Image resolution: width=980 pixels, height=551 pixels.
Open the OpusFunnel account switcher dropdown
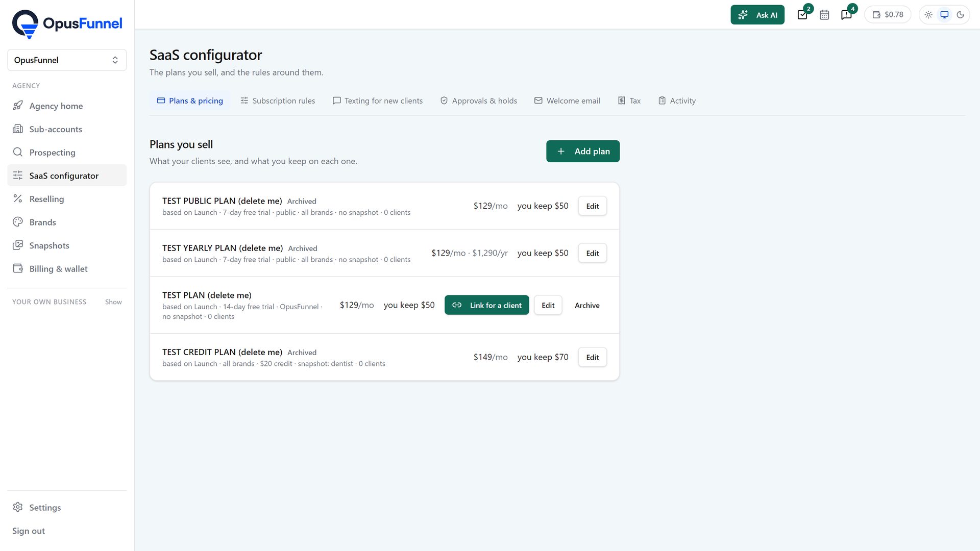click(67, 60)
